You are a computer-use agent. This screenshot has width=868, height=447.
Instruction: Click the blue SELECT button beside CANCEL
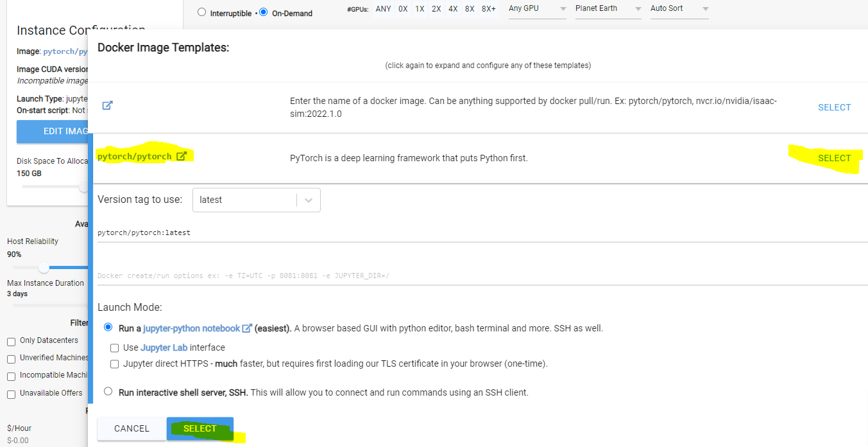(200, 428)
